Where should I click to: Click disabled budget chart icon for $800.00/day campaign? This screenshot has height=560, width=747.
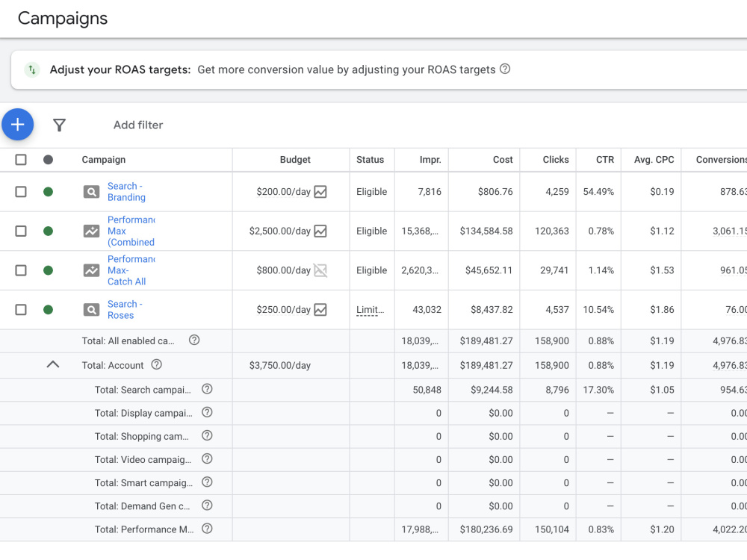320,270
